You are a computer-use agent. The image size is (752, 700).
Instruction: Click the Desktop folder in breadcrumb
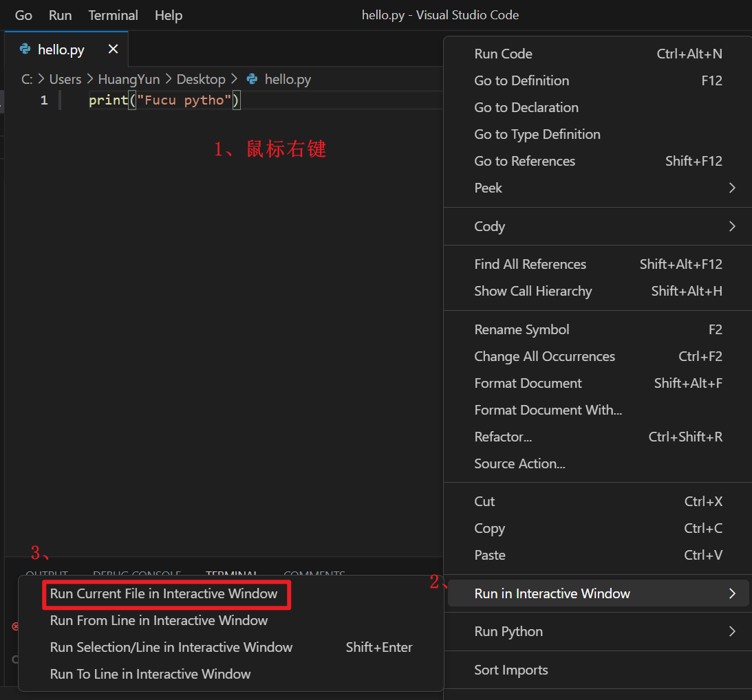[x=201, y=79]
